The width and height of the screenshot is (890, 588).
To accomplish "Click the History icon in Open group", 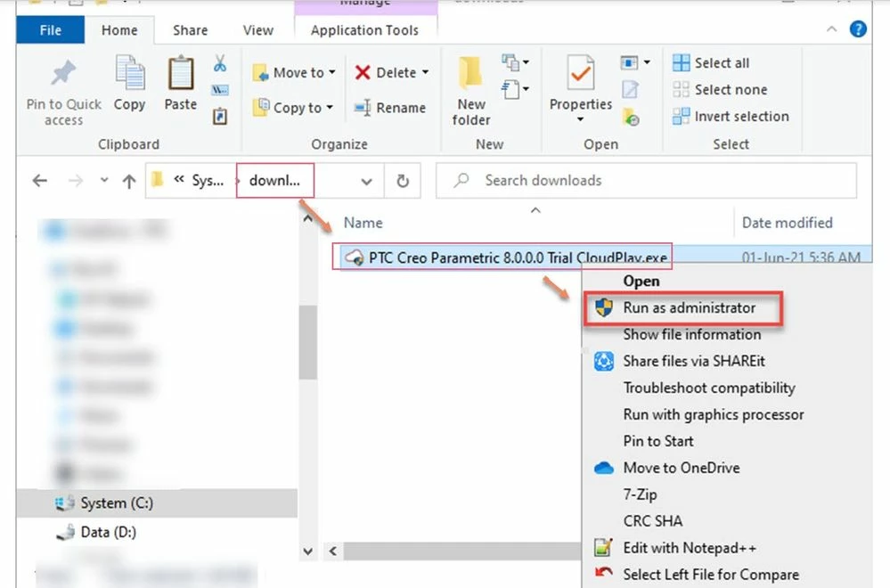I will coord(631,117).
